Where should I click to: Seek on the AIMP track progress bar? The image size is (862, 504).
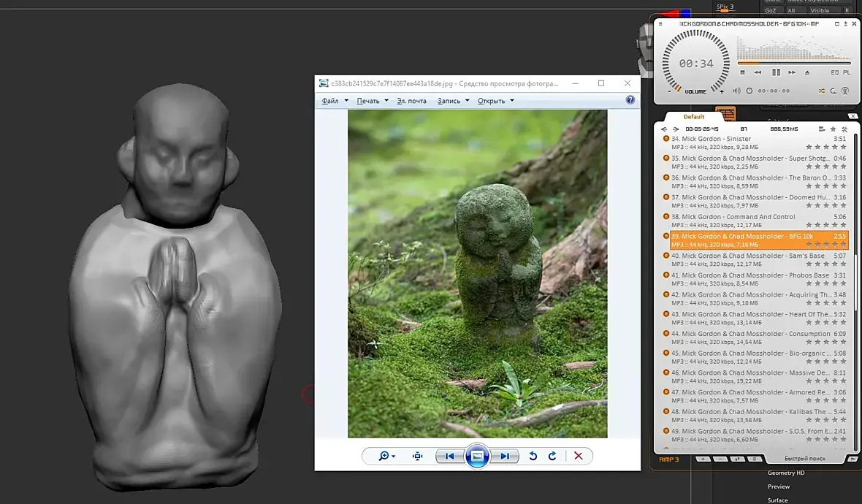(x=794, y=64)
